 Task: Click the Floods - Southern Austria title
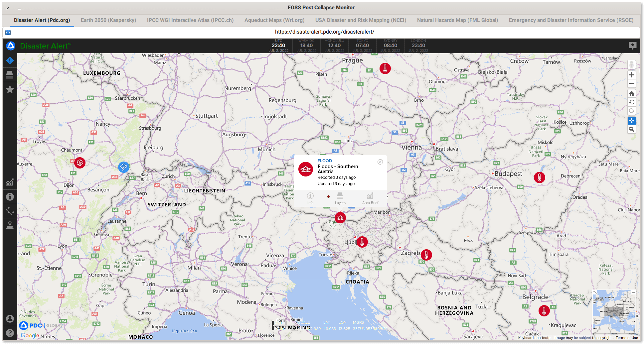(x=338, y=169)
